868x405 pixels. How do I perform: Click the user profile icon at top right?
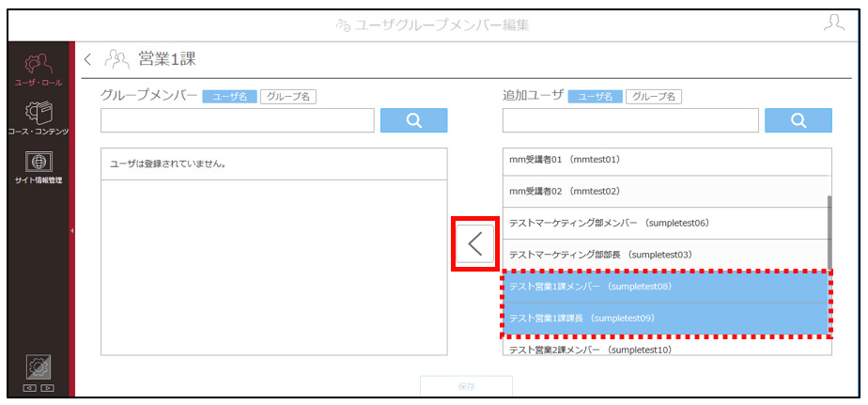833,23
